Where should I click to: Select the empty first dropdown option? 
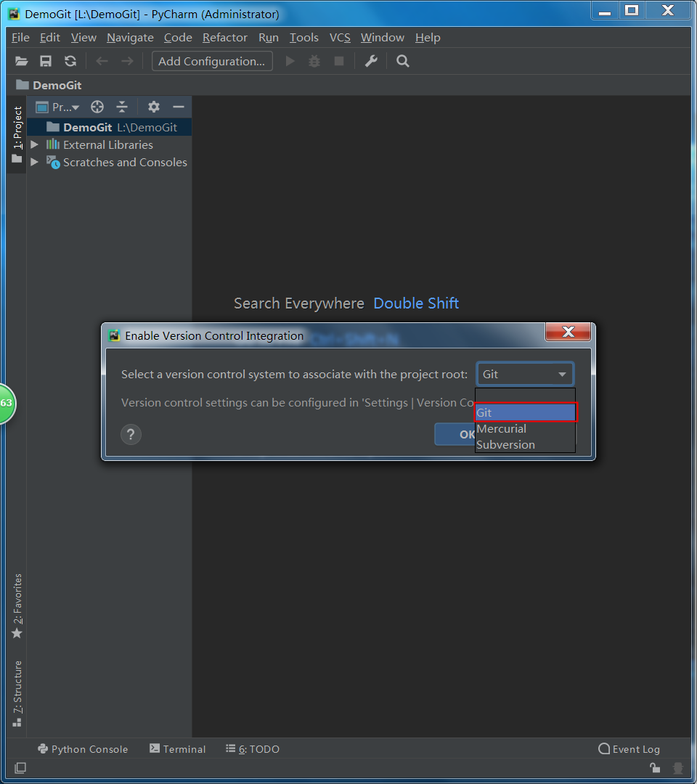[x=525, y=396]
